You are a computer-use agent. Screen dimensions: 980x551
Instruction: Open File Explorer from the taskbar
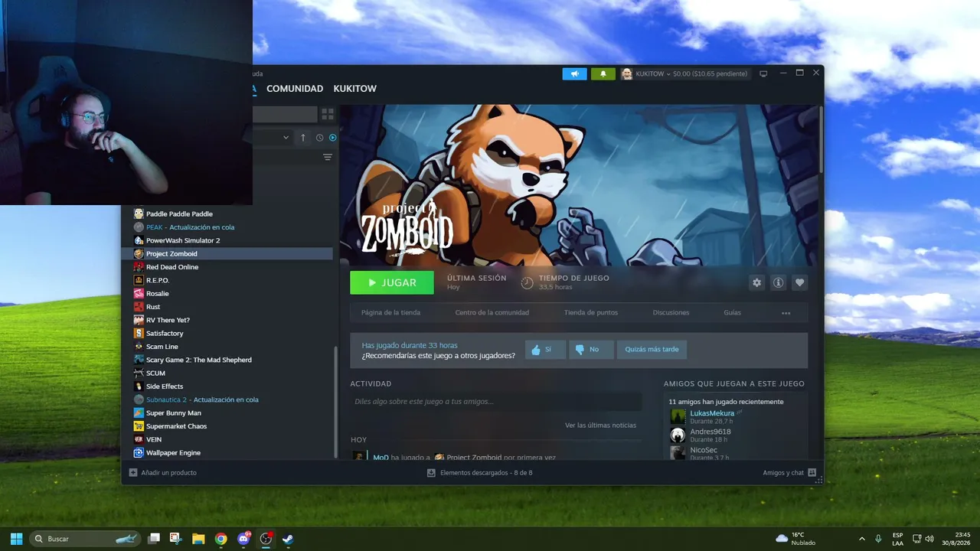198,539
